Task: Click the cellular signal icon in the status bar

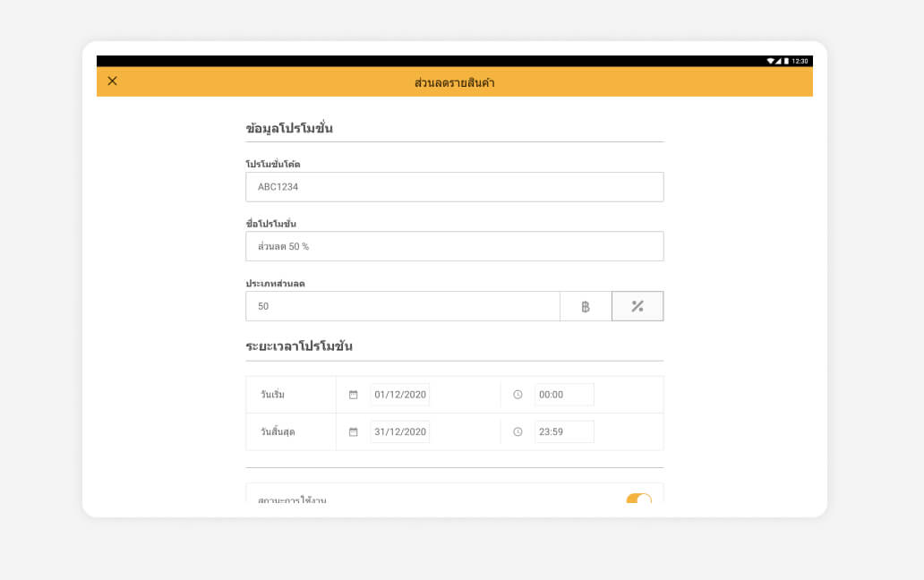Action: click(x=778, y=61)
